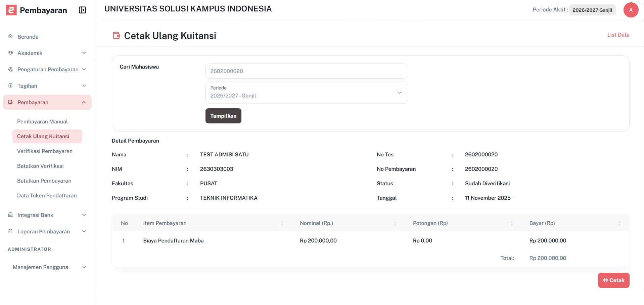Click the Total value Rp 200.000,00
644x305 pixels.
click(x=548, y=258)
